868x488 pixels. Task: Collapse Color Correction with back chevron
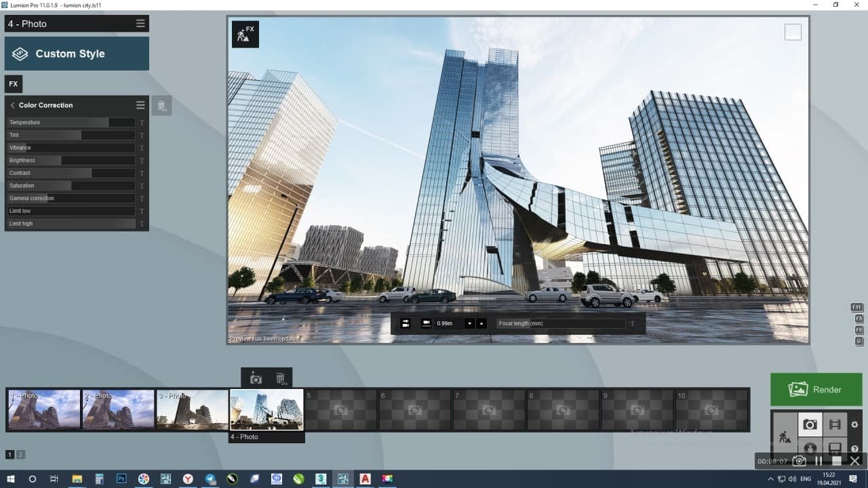tap(12, 105)
